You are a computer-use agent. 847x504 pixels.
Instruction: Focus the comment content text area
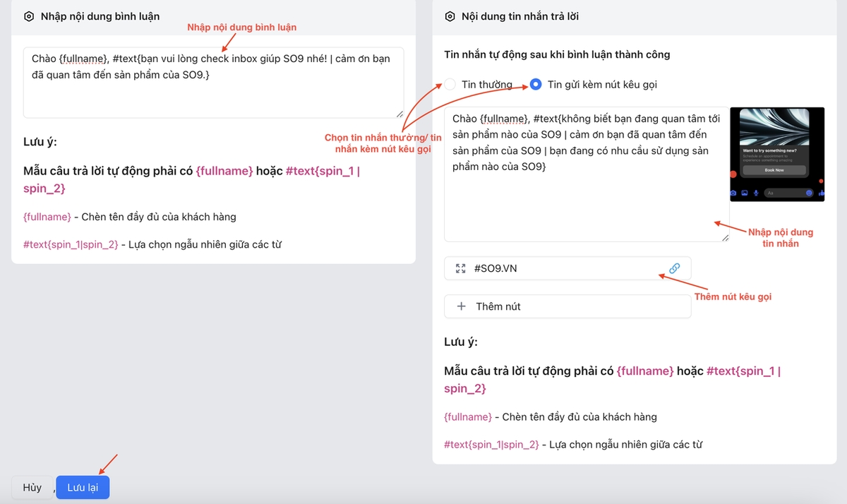click(x=213, y=83)
